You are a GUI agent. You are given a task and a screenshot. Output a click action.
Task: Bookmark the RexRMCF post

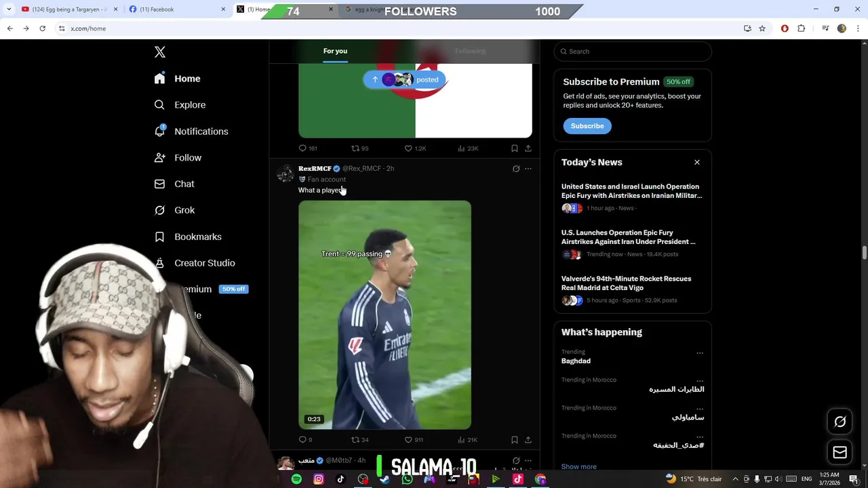(515, 440)
